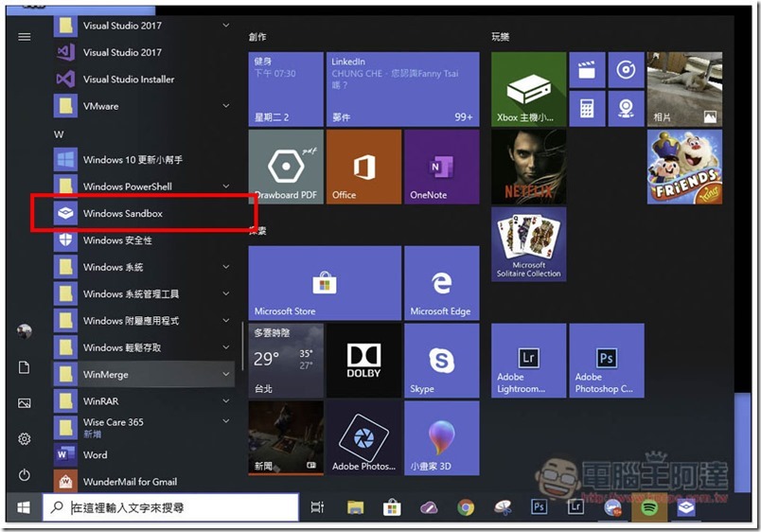Open the Microsoft Edge tile

point(441,282)
